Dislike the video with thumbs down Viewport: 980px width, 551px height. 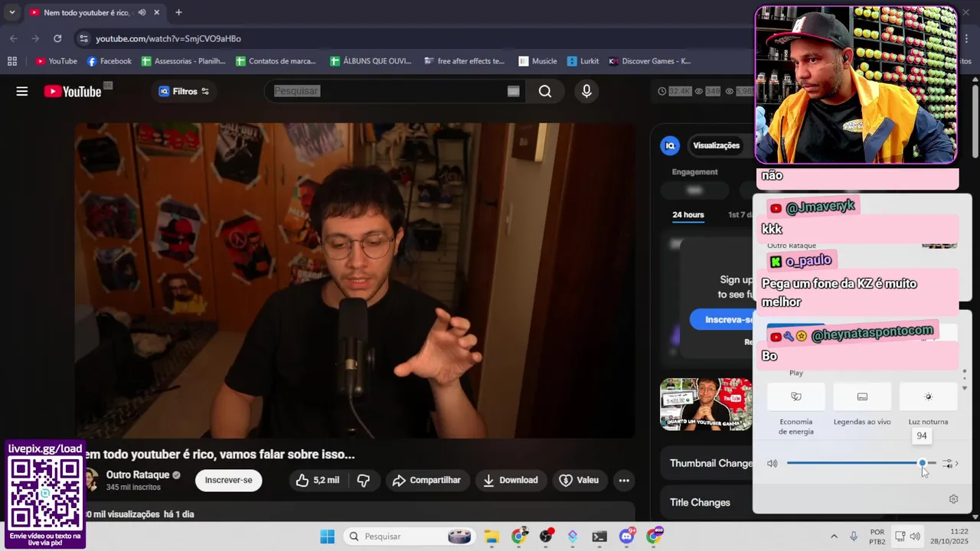(x=364, y=480)
